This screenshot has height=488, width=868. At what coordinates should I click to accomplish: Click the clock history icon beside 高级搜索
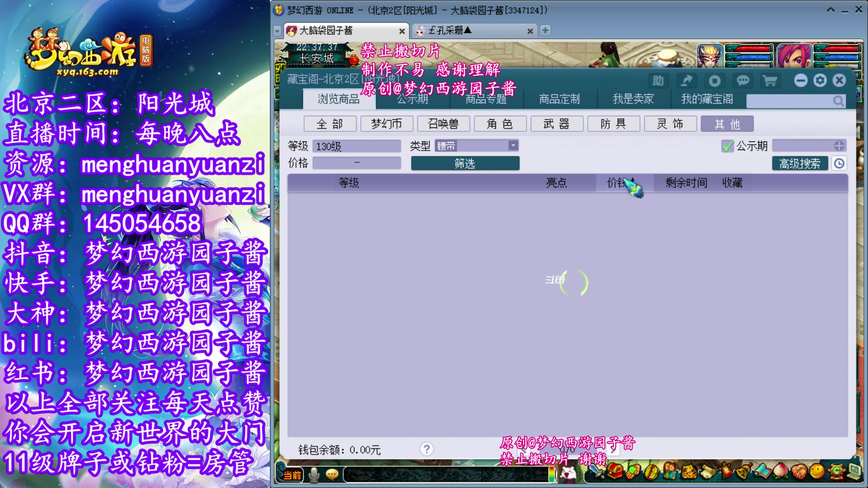[x=840, y=163]
